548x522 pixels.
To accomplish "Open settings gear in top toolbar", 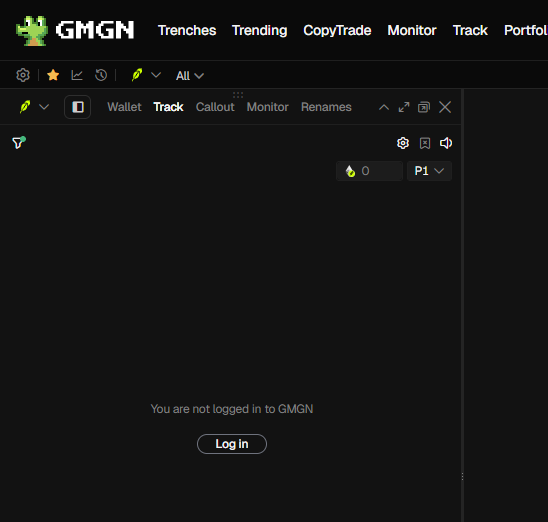I will [x=23, y=75].
